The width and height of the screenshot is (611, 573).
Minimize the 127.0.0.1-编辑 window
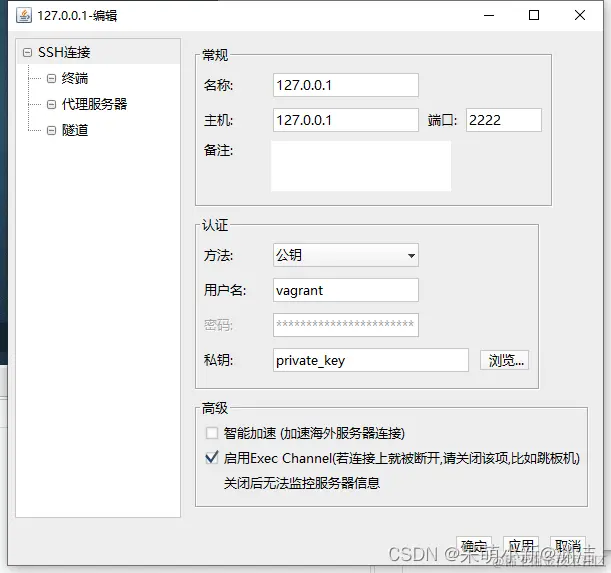pos(489,16)
